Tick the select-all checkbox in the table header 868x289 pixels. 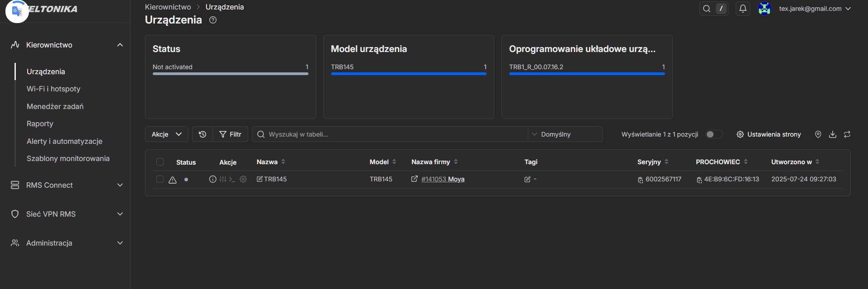point(160,162)
